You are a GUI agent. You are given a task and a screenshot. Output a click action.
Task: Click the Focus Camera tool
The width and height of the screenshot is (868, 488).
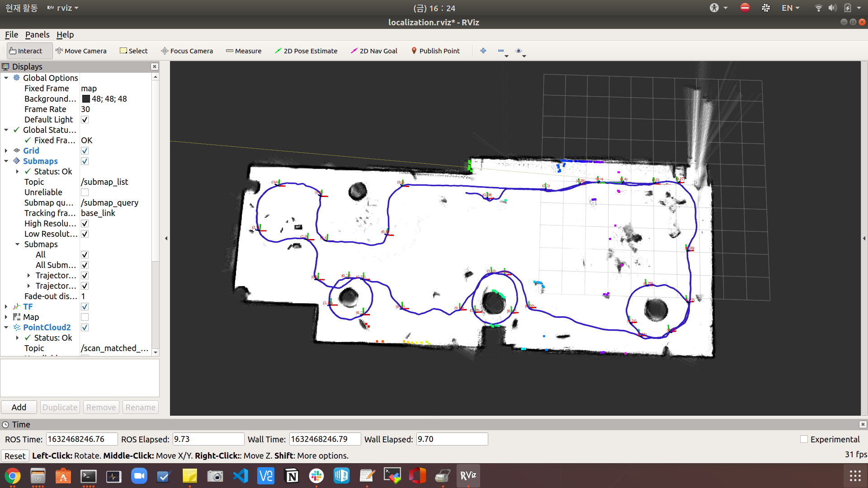(x=187, y=51)
